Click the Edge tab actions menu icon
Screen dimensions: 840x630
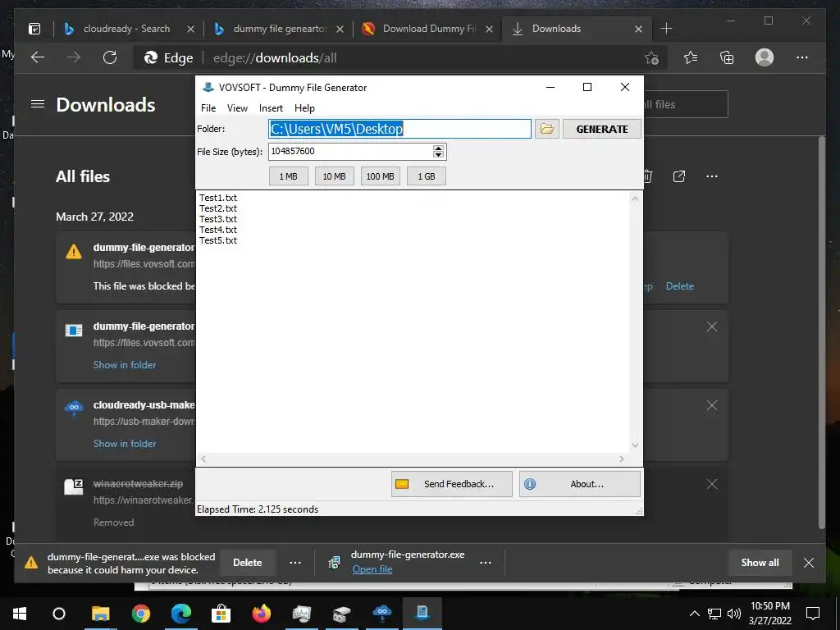pyautogui.click(x=34, y=29)
